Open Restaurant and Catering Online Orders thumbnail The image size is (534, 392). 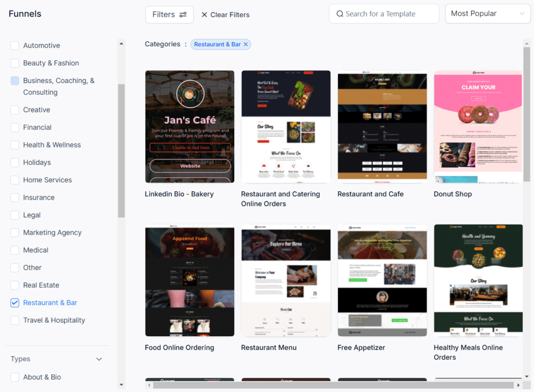click(286, 127)
